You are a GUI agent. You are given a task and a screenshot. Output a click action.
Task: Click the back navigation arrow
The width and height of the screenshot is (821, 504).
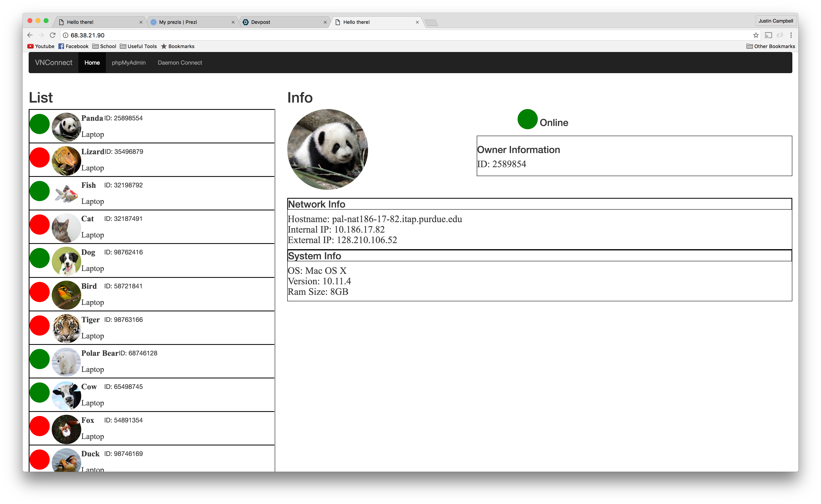coord(30,35)
